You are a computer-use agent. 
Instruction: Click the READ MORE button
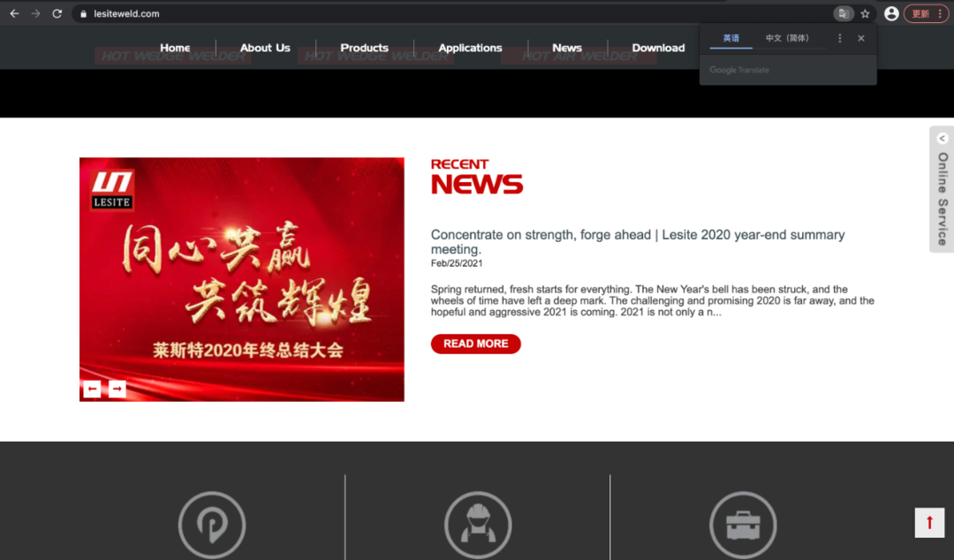475,344
